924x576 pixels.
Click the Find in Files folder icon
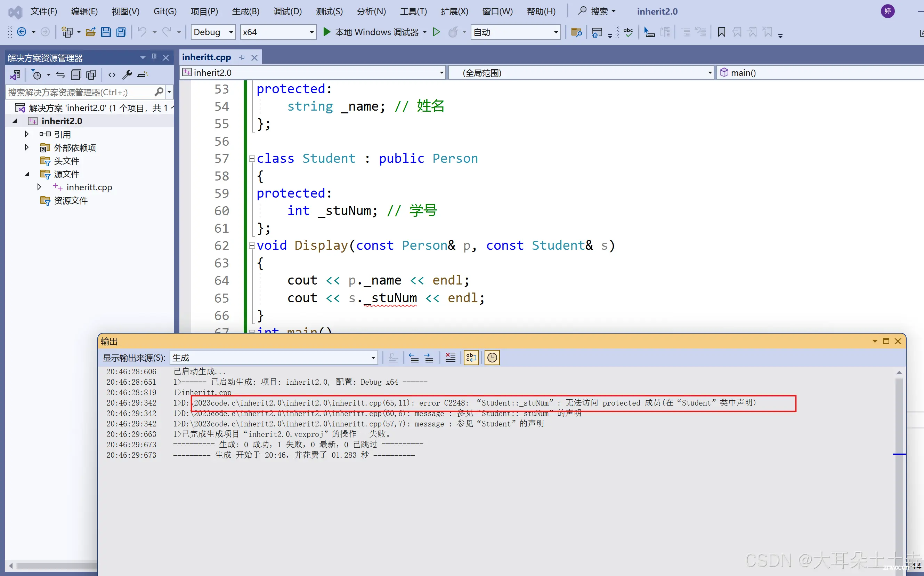[576, 32]
